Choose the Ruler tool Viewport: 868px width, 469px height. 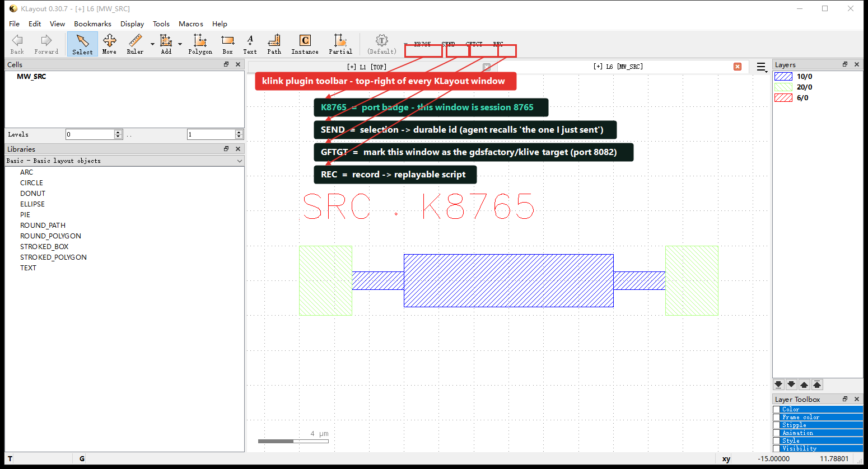point(135,44)
